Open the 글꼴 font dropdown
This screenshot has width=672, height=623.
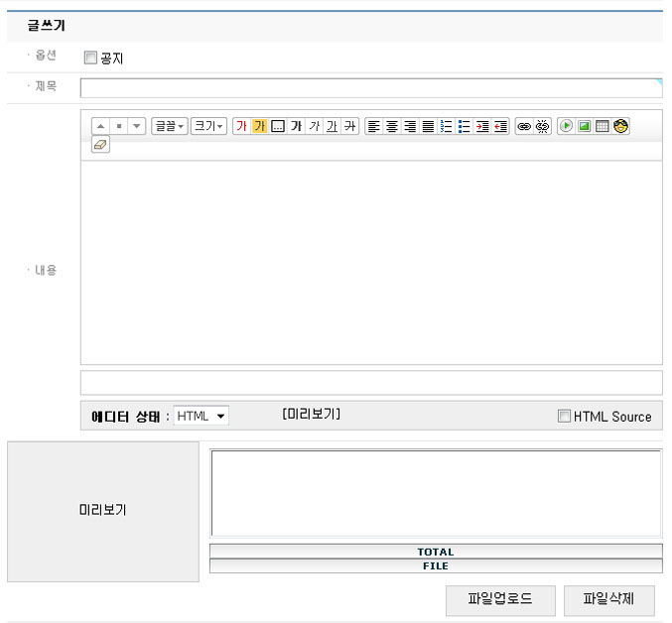(169, 126)
